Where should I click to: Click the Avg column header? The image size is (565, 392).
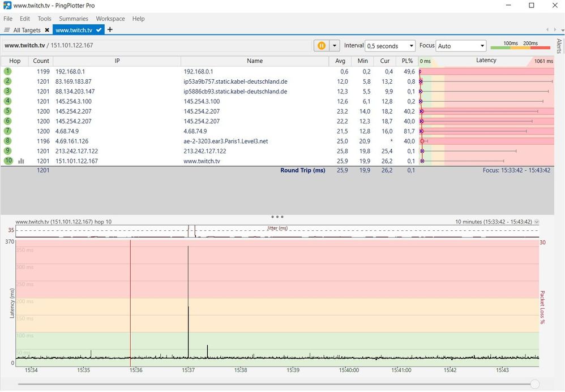(340, 61)
